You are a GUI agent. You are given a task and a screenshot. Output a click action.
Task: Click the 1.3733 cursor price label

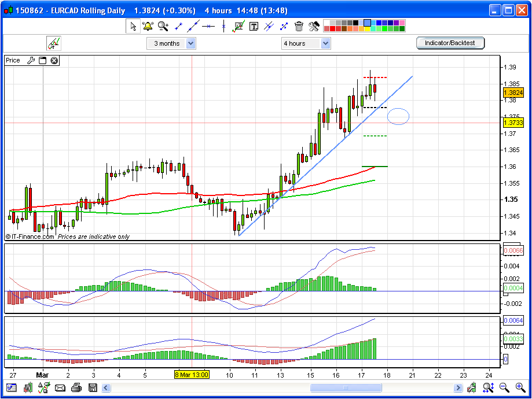pyautogui.click(x=513, y=123)
